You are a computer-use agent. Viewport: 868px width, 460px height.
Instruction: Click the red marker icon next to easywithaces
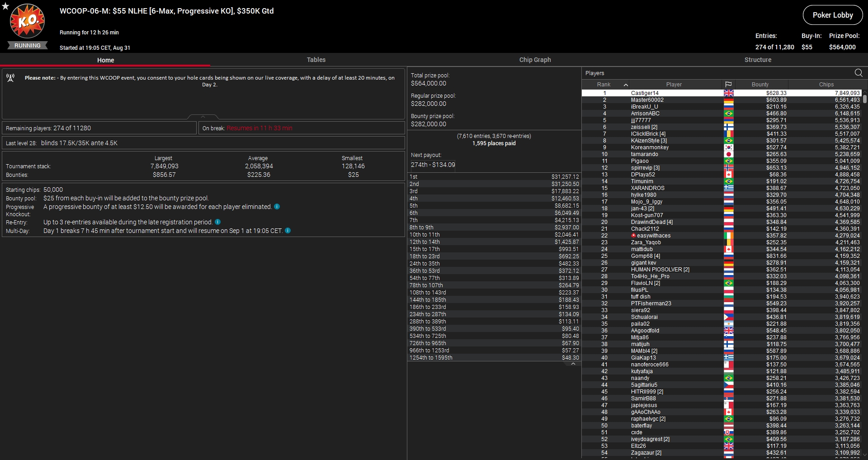634,235
